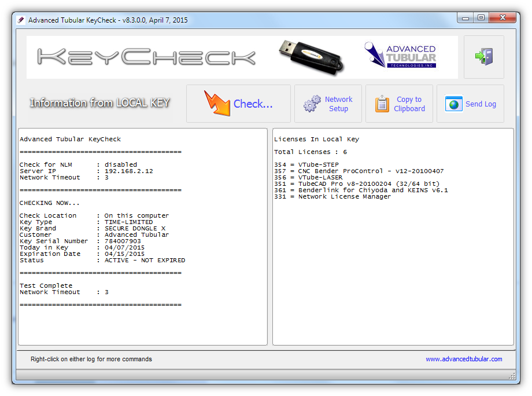532x396 pixels.
Task: Click the clipboard icon for Copy to Clipboard
Action: pos(382,104)
